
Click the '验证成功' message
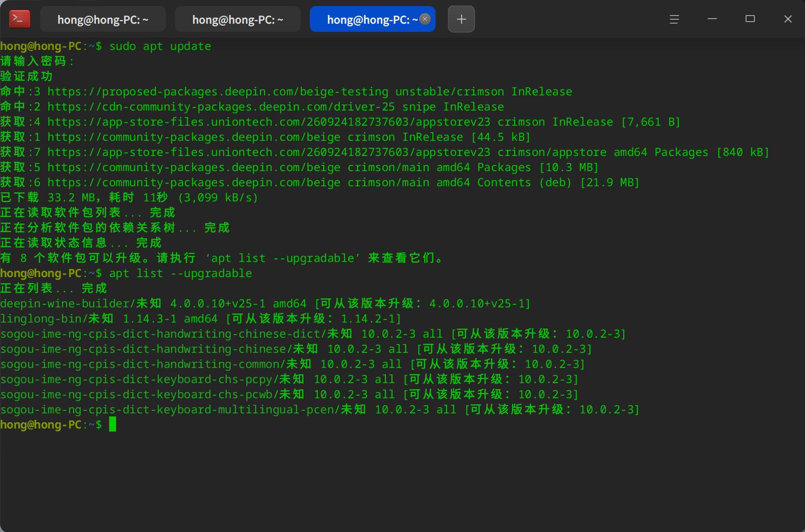click(x=26, y=76)
